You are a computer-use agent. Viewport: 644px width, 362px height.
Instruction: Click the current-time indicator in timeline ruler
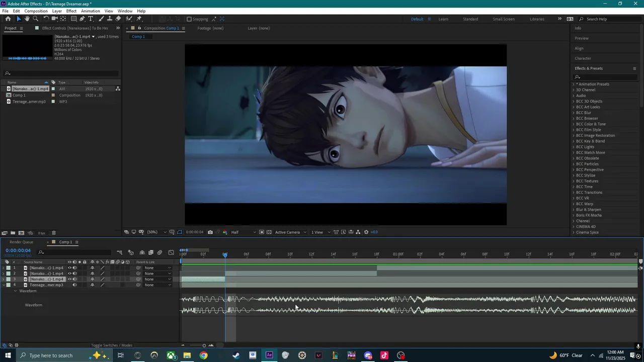[x=225, y=255]
